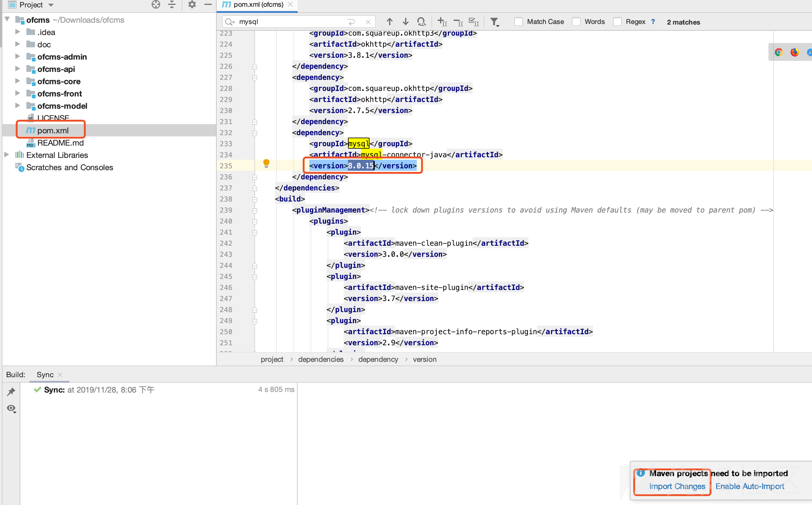Clear the mysql search text

point(368,22)
